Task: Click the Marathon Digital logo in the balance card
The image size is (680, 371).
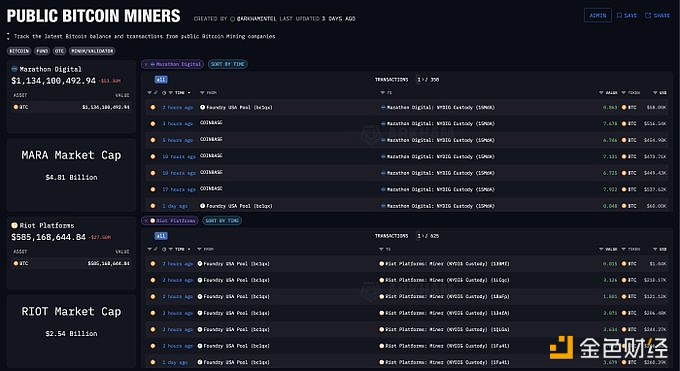Action: (14, 69)
